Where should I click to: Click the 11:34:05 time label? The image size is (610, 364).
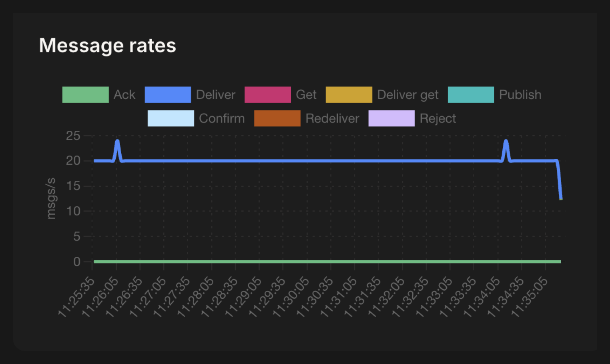click(482, 297)
